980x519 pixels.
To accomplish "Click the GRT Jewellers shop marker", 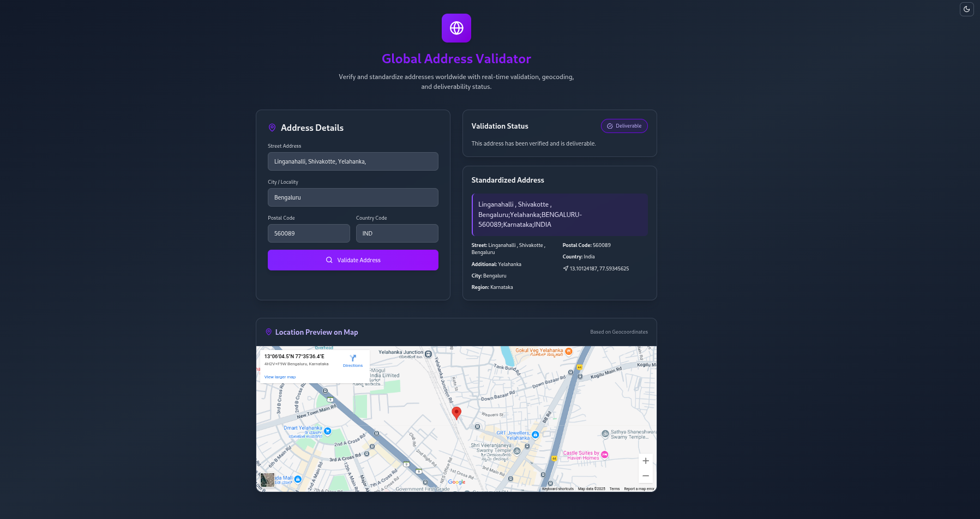I will coord(536,434).
